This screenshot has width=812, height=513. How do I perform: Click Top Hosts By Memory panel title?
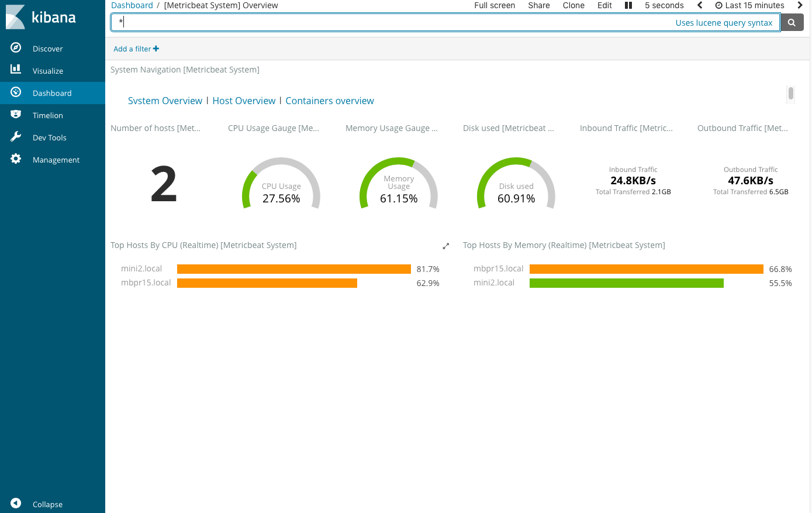564,245
